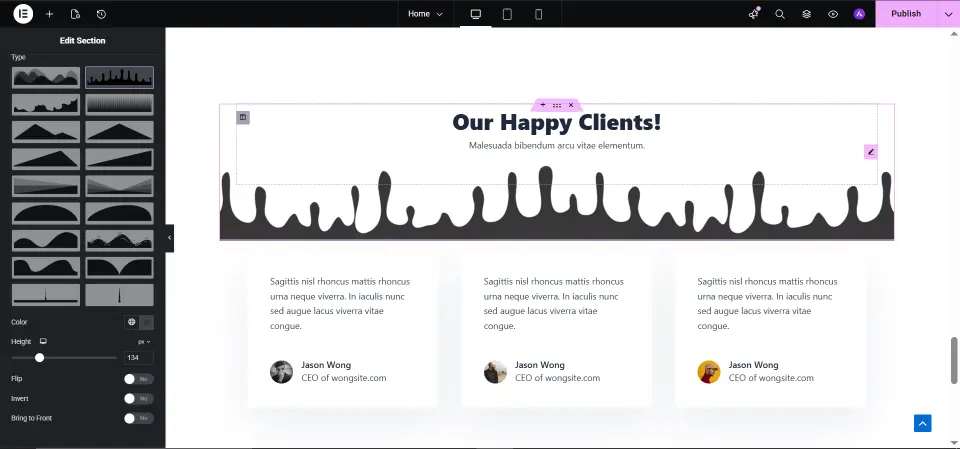Turn on Bring to Front
The image size is (960, 449).
[x=137, y=418]
